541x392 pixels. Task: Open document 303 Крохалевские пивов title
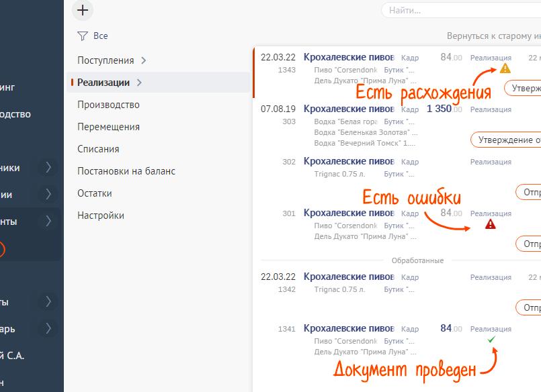click(x=349, y=109)
